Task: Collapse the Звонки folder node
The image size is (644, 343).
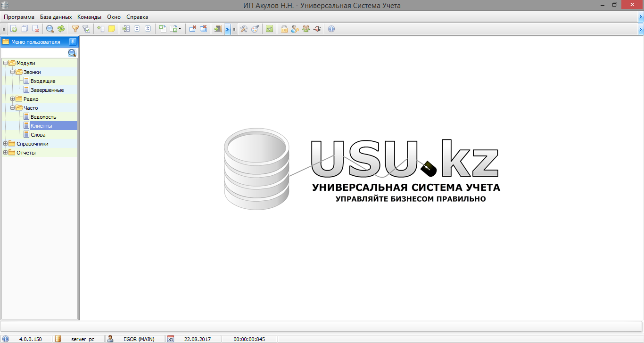Action: pyautogui.click(x=13, y=72)
